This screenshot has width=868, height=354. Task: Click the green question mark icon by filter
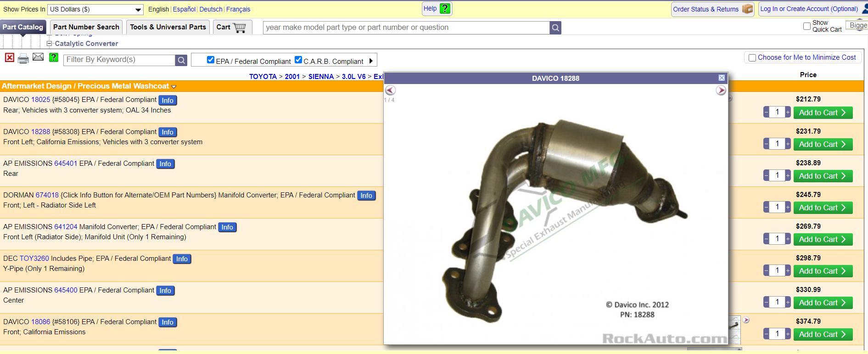point(54,57)
